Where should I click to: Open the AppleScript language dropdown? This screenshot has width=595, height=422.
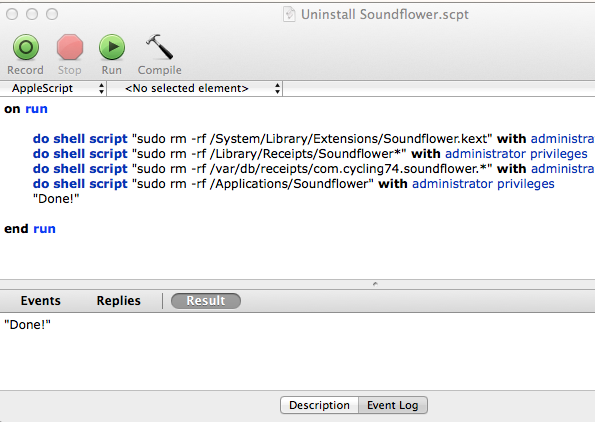click(x=54, y=88)
